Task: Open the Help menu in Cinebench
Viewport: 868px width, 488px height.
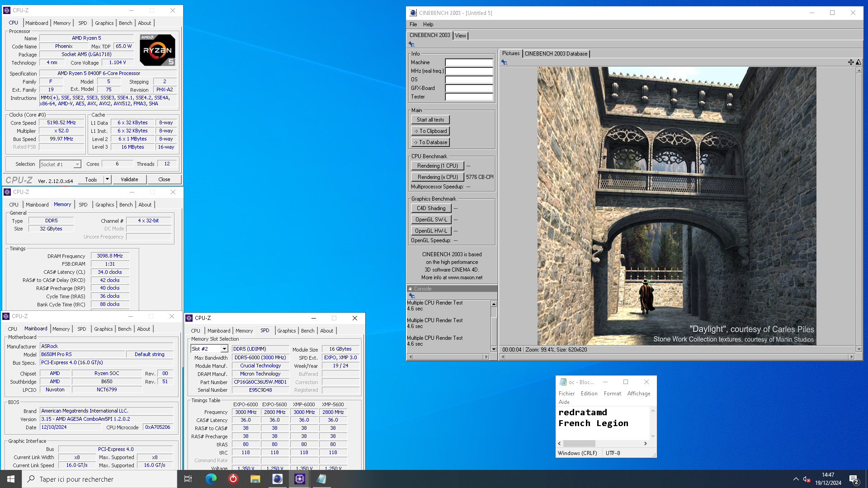Action: [428, 24]
